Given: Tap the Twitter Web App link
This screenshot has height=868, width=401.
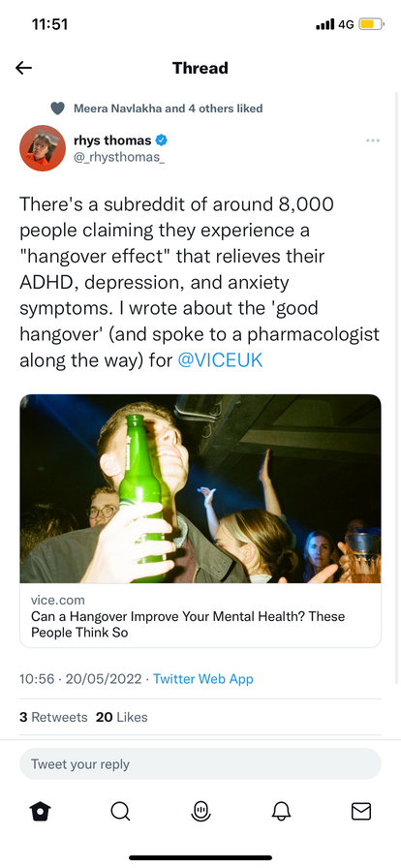Looking at the screenshot, I should point(203,679).
